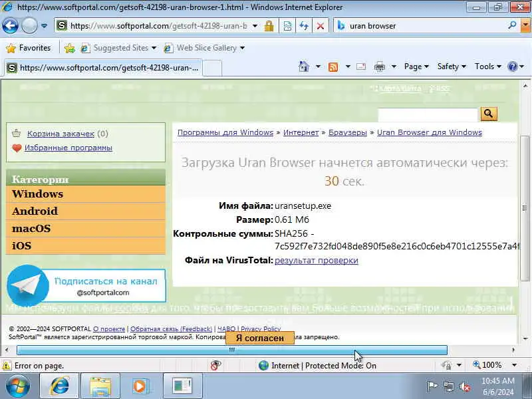Select the macOS category

86,229
